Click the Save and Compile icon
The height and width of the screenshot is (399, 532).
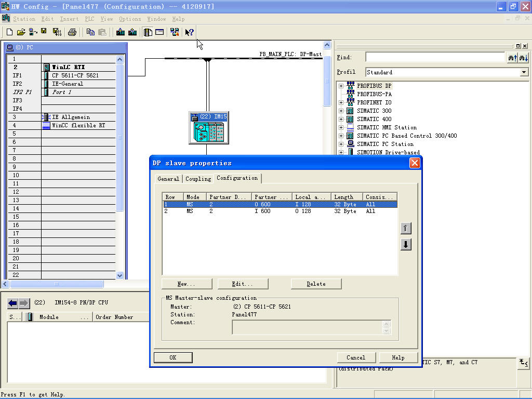57,32
